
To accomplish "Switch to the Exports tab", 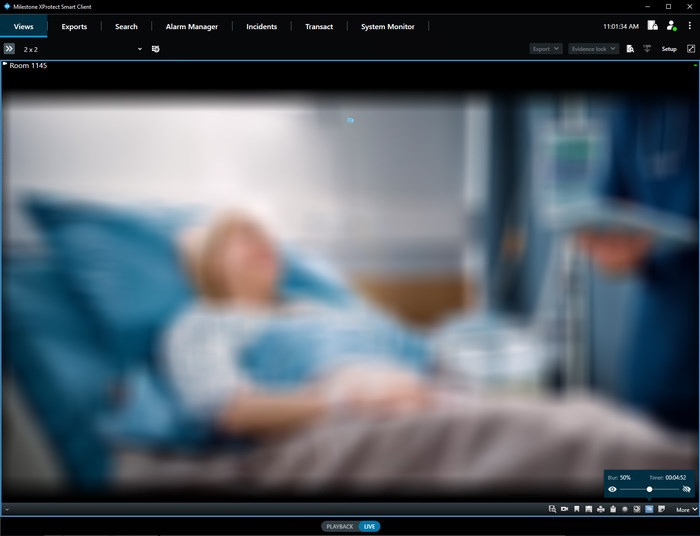I will click(74, 26).
